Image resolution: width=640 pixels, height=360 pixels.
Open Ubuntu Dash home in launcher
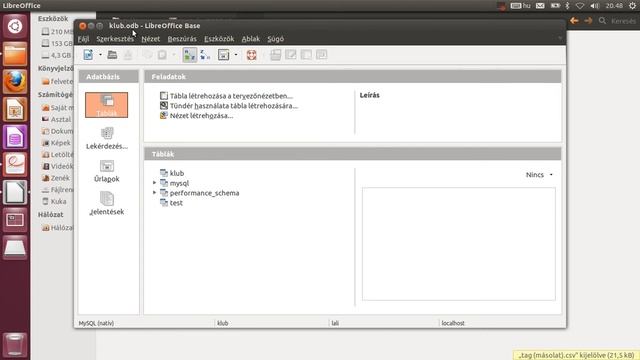tap(15, 27)
